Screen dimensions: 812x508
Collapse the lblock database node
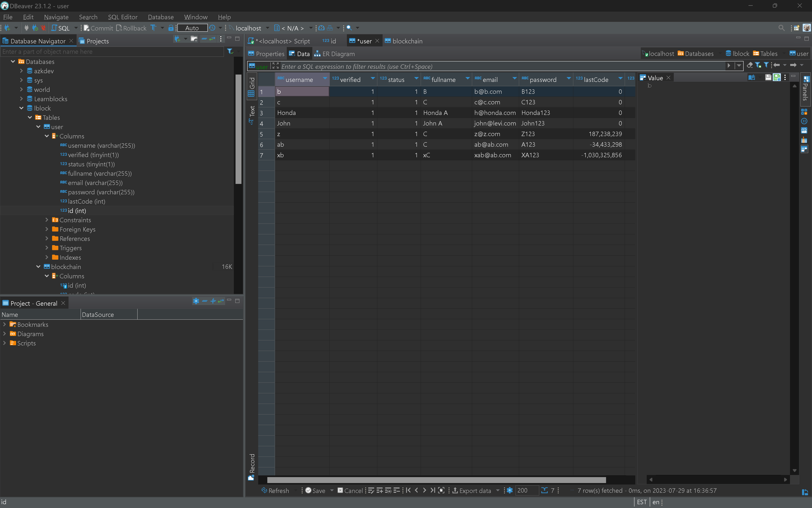click(22, 108)
